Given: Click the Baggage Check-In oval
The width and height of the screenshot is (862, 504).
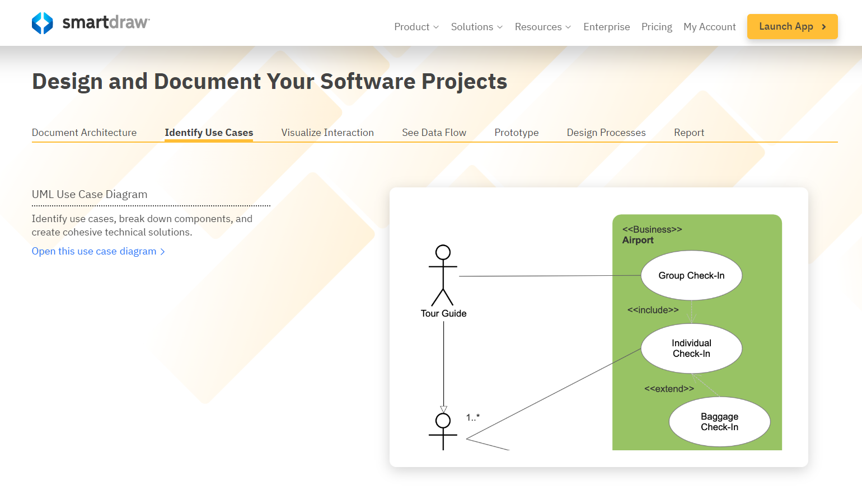Looking at the screenshot, I should click(x=719, y=422).
